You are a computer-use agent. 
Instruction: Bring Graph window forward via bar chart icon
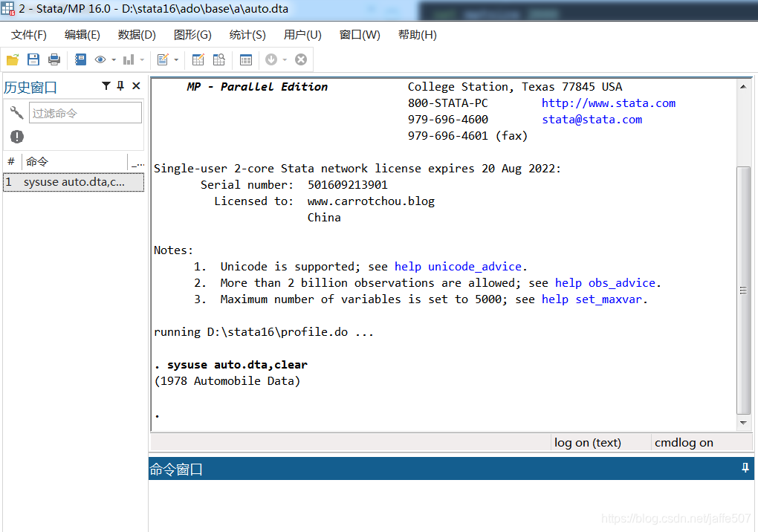(x=128, y=59)
